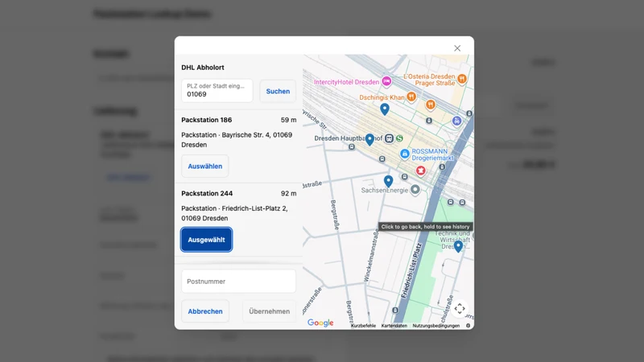Open Kartendaten link on the map
This screenshot has width=644, height=362.
(x=394, y=326)
